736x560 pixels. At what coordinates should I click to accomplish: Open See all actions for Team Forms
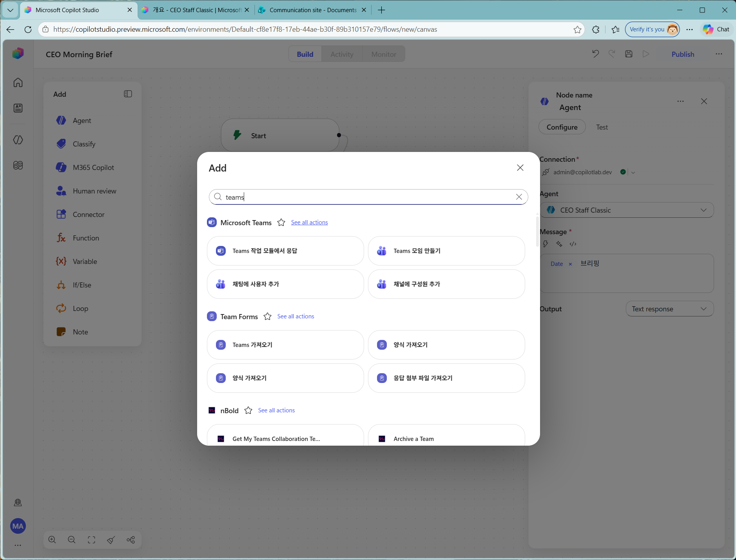[296, 316]
